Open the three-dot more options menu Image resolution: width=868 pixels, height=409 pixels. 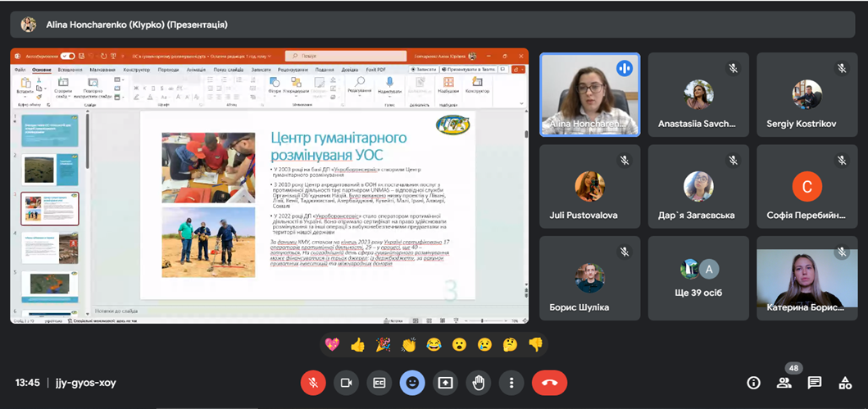click(x=511, y=382)
